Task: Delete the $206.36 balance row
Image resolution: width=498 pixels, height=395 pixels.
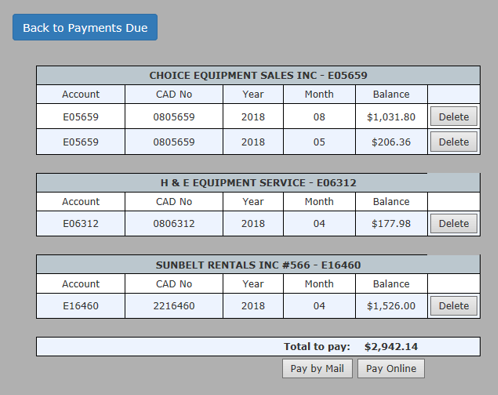Action: tap(454, 142)
